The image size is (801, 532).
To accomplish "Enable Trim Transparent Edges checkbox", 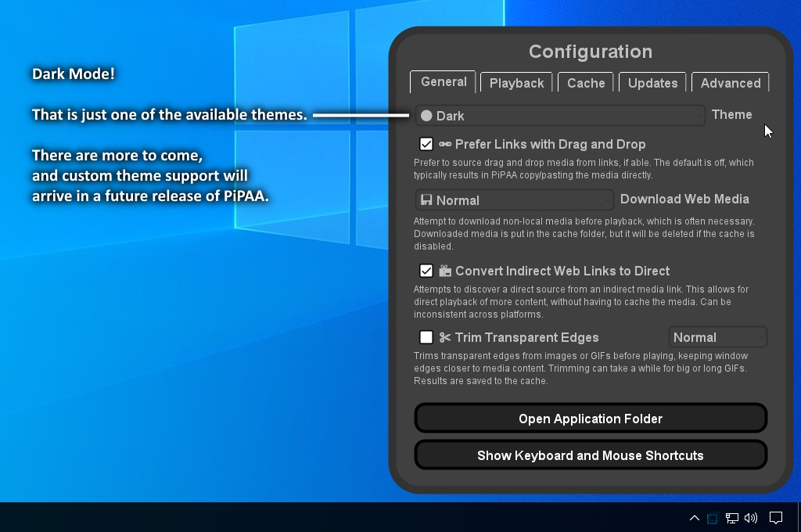I will 426,337.
